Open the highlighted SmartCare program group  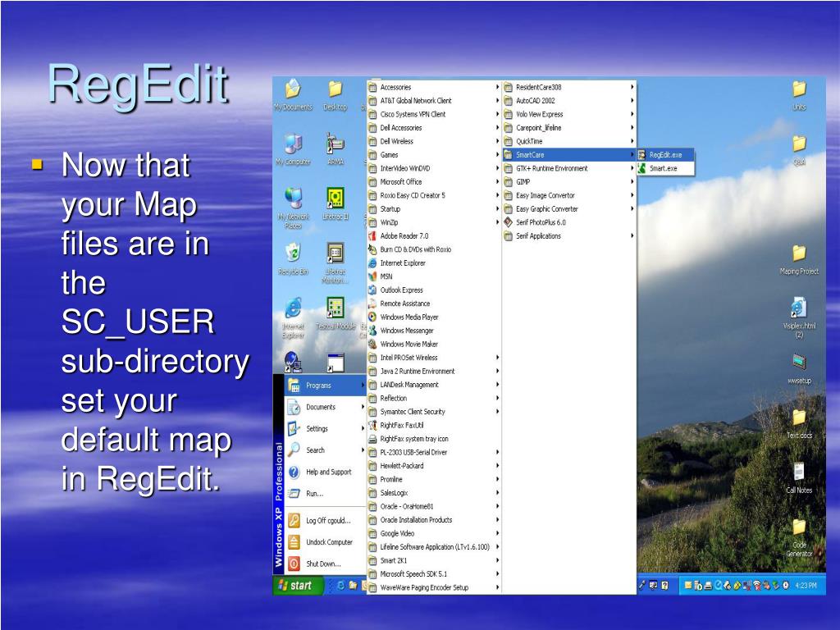(569, 155)
